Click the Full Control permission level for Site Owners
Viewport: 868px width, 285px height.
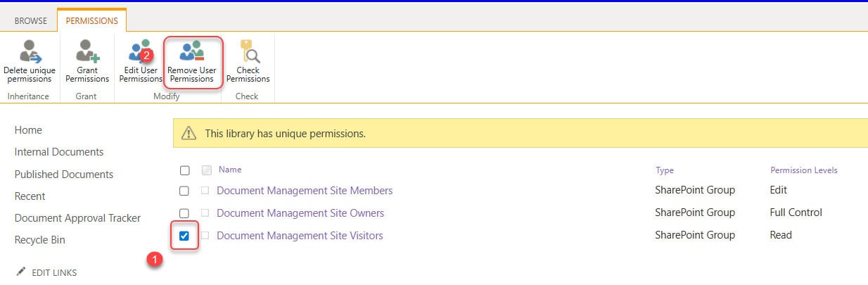(796, 213)
